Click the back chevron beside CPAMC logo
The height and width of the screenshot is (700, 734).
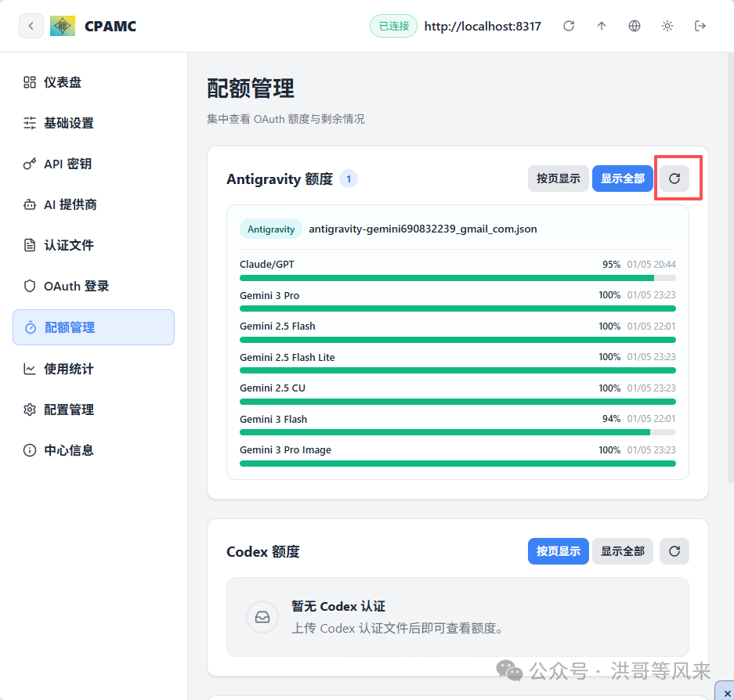pos(31,26)
